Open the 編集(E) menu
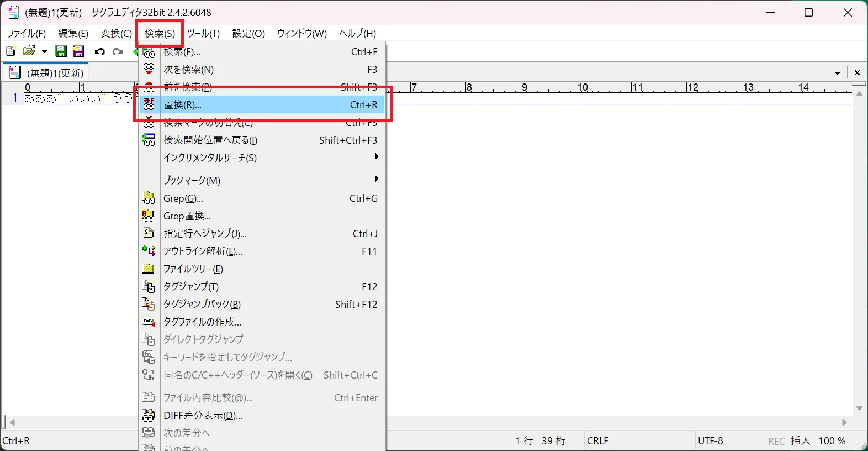Image resolution: width=868 pixels, height=451 pixels. (x=73, y=34)
